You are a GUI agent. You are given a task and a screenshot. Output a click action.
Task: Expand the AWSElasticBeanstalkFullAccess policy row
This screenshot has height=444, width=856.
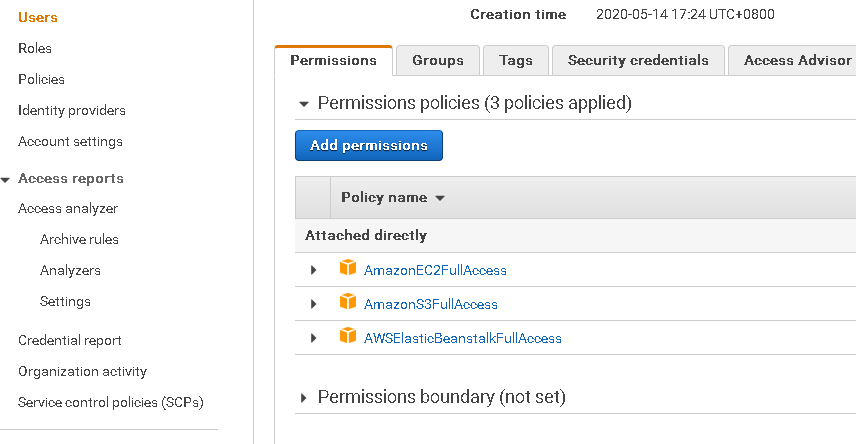[x=313, y=338]
